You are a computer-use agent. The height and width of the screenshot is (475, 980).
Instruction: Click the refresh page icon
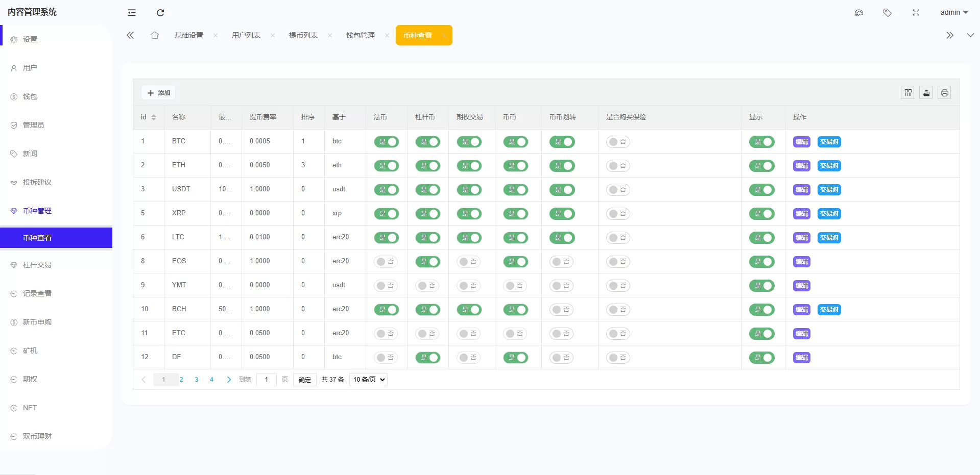point(160,13)
